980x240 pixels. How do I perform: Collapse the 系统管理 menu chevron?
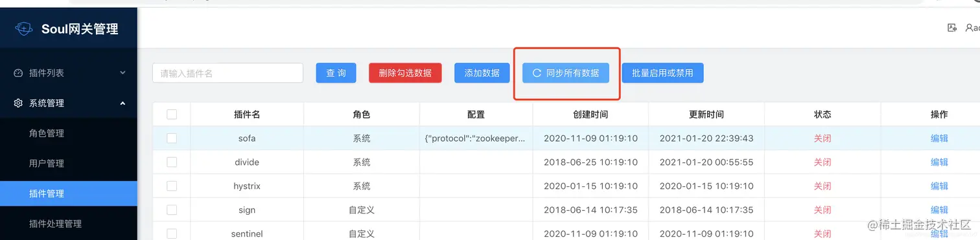pos(122,103)
